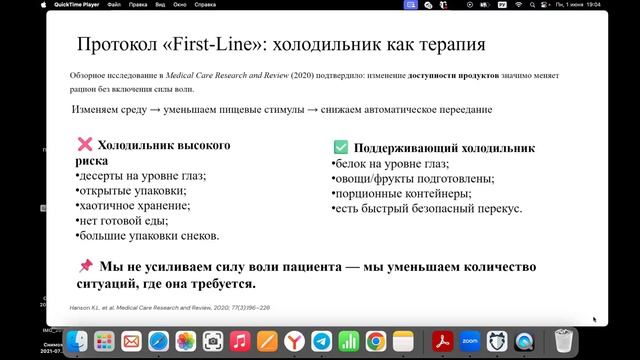Screen dimensions: 640x360
Task: Click the red cross mark icon
Action: [x=85, y=144]
